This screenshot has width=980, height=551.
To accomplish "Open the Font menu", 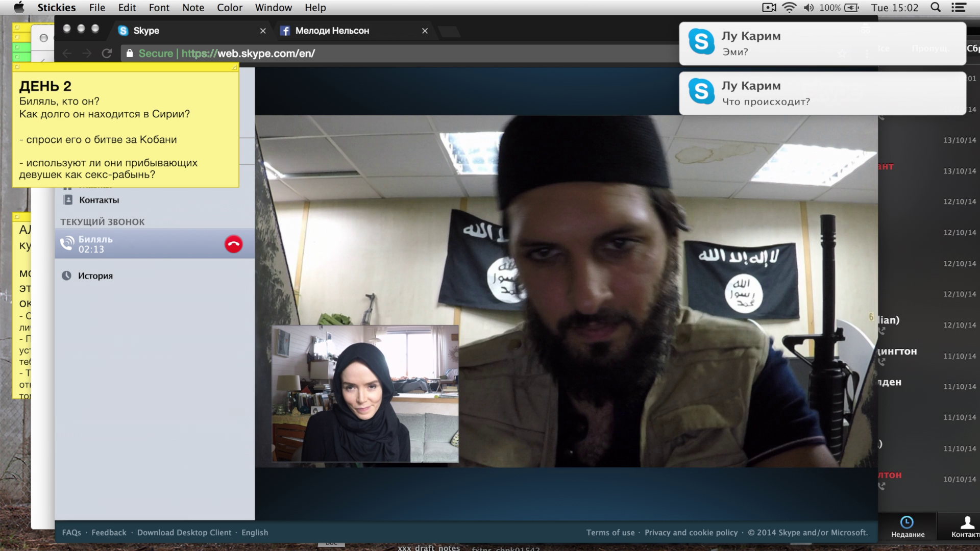I will [159, 8].
